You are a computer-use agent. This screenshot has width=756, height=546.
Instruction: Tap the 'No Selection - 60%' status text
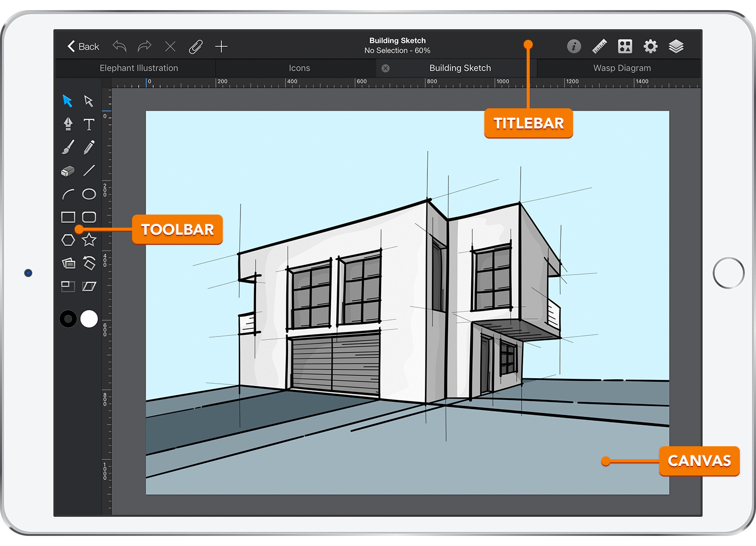pos(398,50)
